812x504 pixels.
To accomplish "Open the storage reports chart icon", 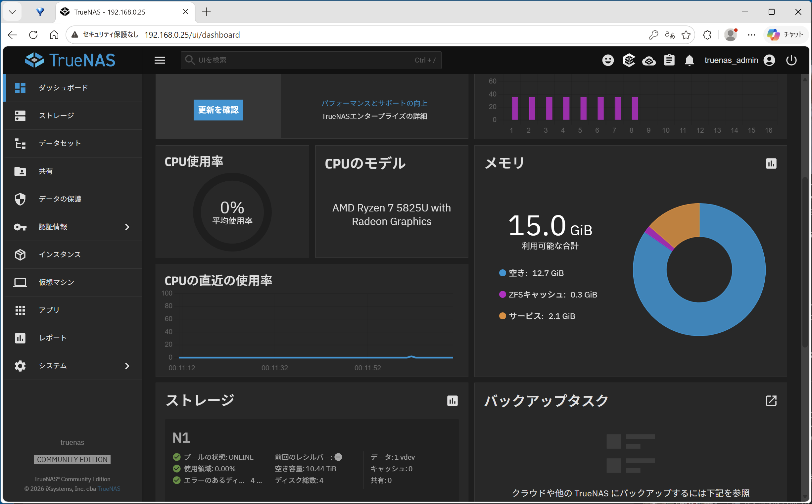I will (x=452, y=401).
